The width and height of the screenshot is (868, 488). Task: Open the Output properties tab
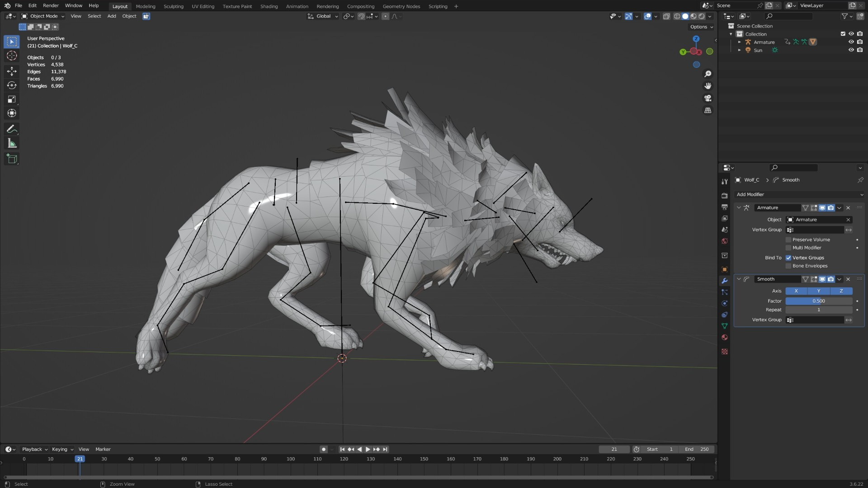coord(725,207)
